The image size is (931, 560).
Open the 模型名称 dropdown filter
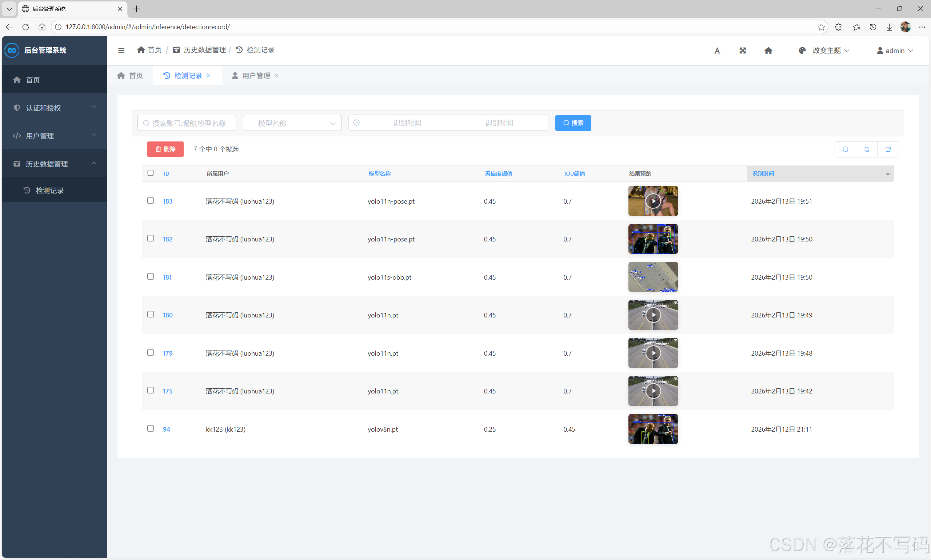point(292,123)
